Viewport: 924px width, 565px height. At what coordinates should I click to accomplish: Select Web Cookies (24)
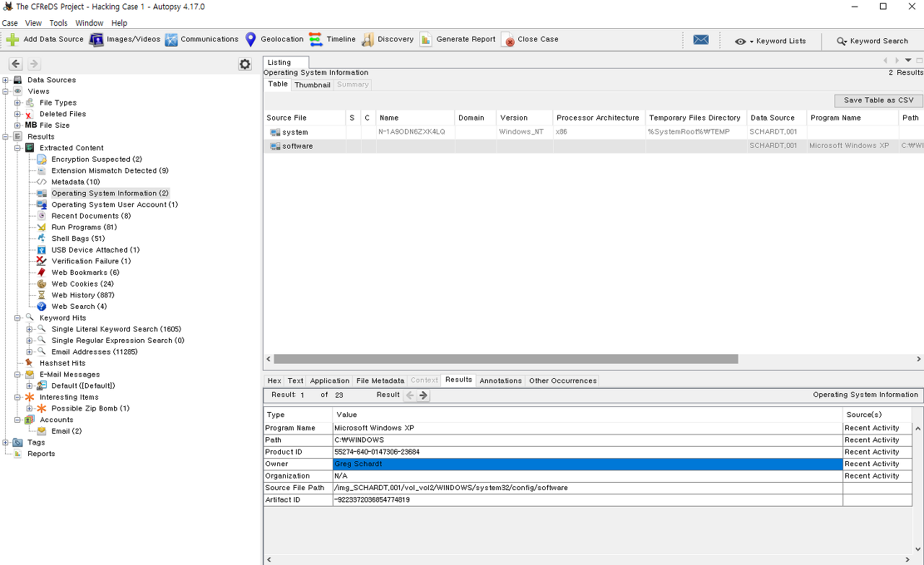click(82, 284)
